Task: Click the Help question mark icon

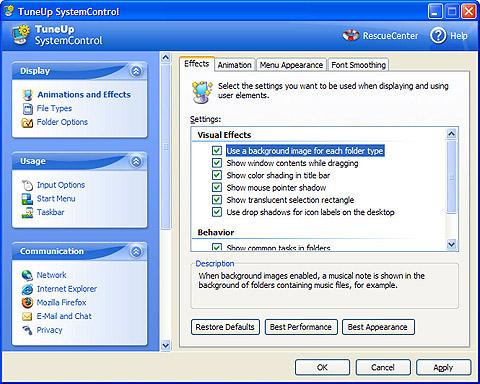Action: click(x=438, y=36)
